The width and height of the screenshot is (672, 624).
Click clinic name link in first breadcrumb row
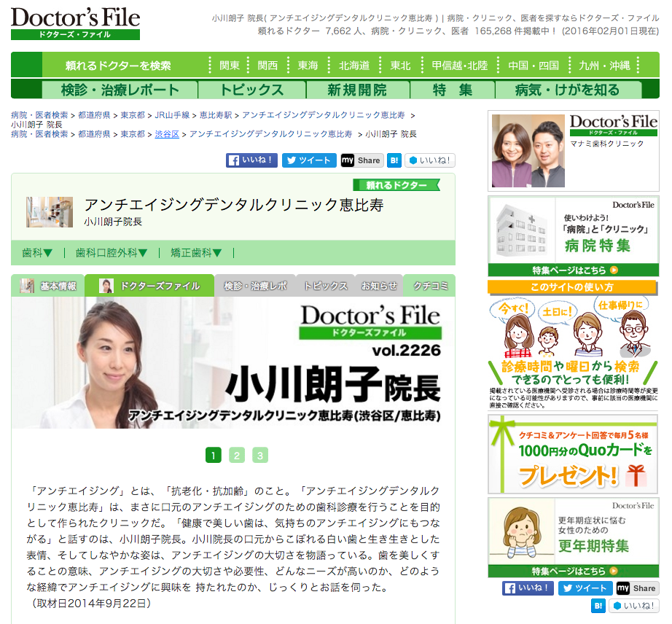[324, 115]
